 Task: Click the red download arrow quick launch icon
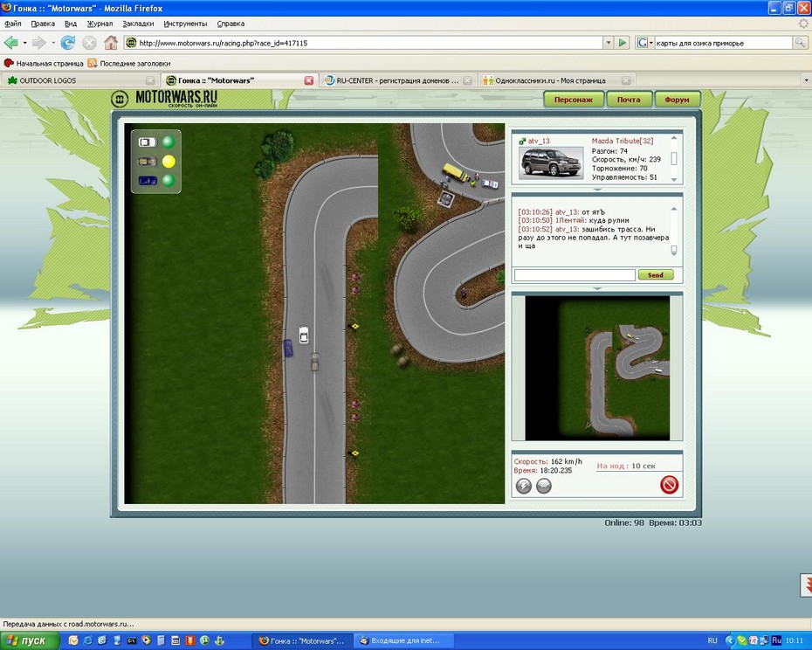(190, 640)
